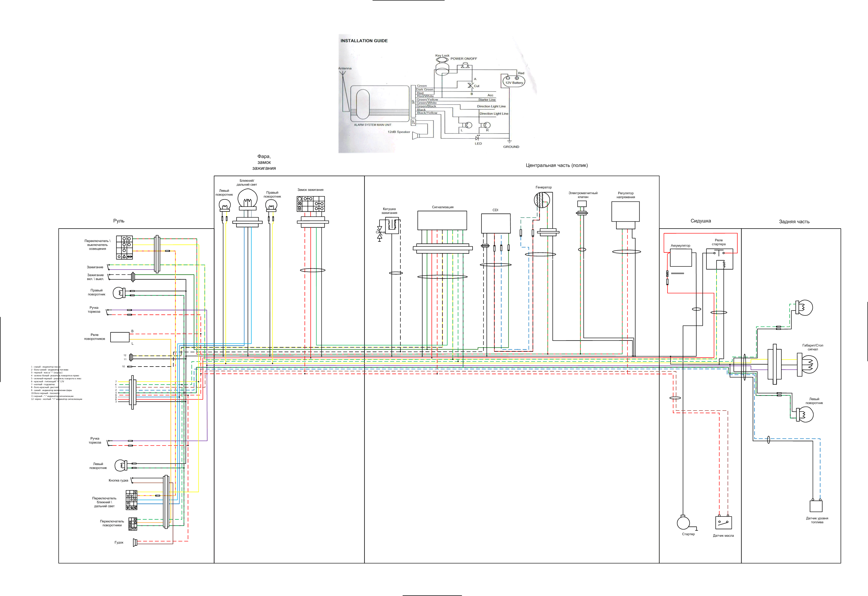Click the Стартер motor symbol
868x596 pixels.
[683, 523]
